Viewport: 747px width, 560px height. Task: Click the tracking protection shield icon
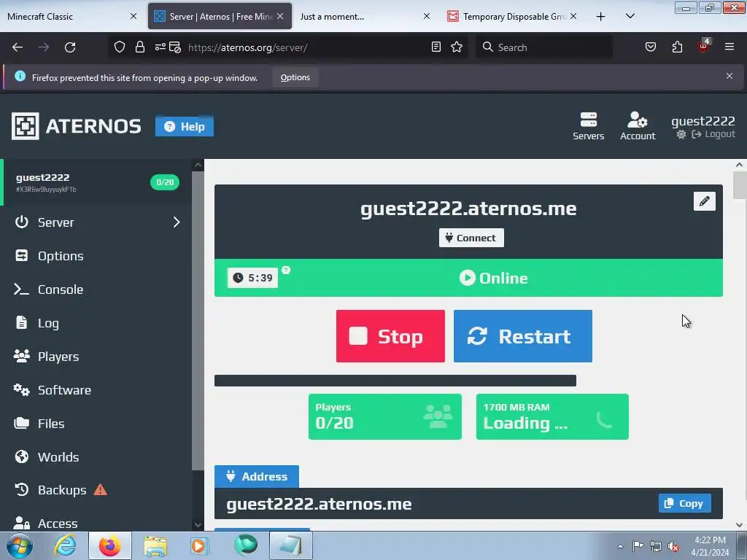tap(120, 47)
